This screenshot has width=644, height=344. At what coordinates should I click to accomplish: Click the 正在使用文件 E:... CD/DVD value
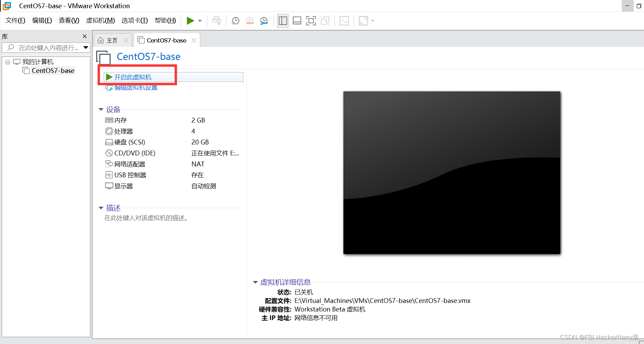(215, 153)
